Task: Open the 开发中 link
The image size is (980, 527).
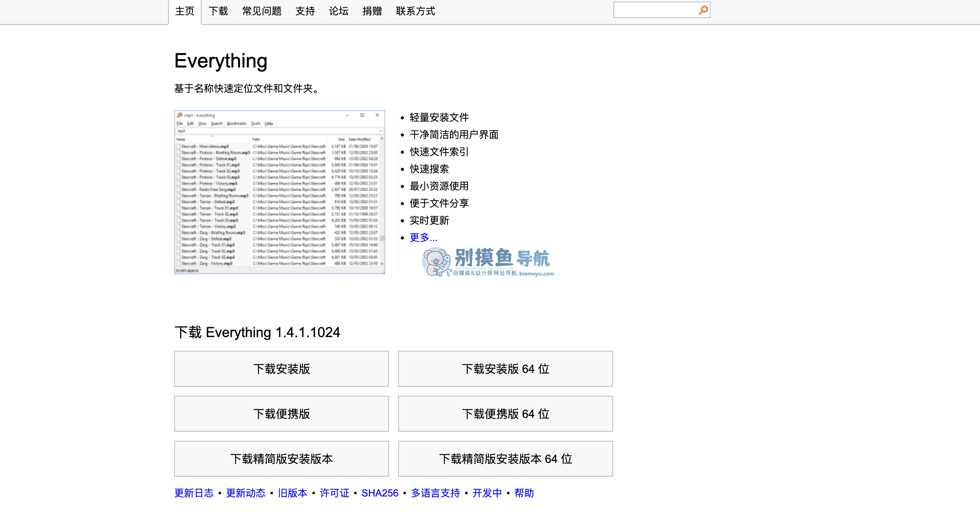Action: (487, 493)
